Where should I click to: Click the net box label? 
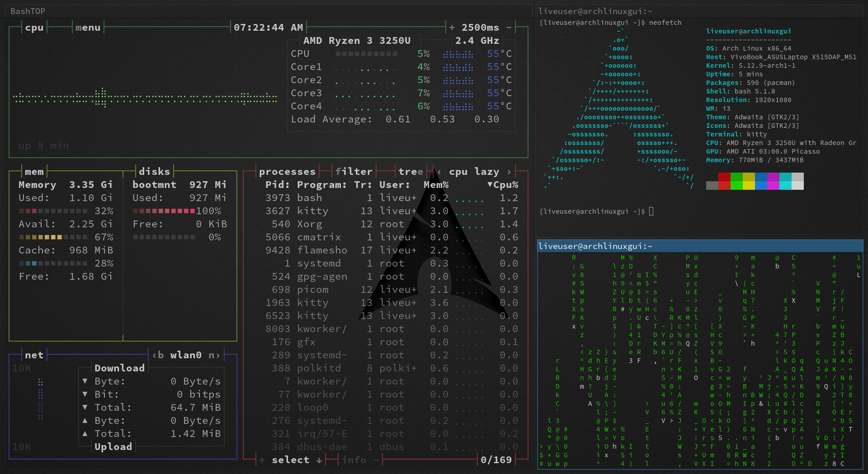pyautogui.click(x=34, y=355)
